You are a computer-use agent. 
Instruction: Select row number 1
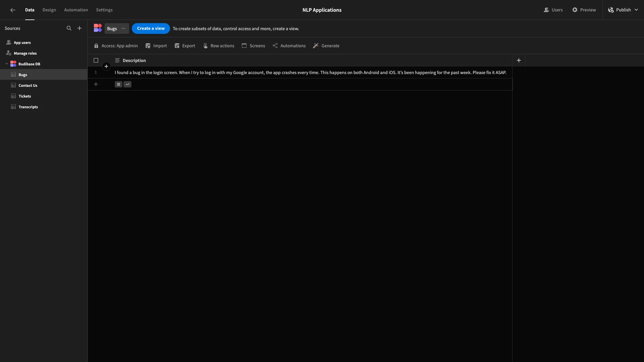pos(96,72)
